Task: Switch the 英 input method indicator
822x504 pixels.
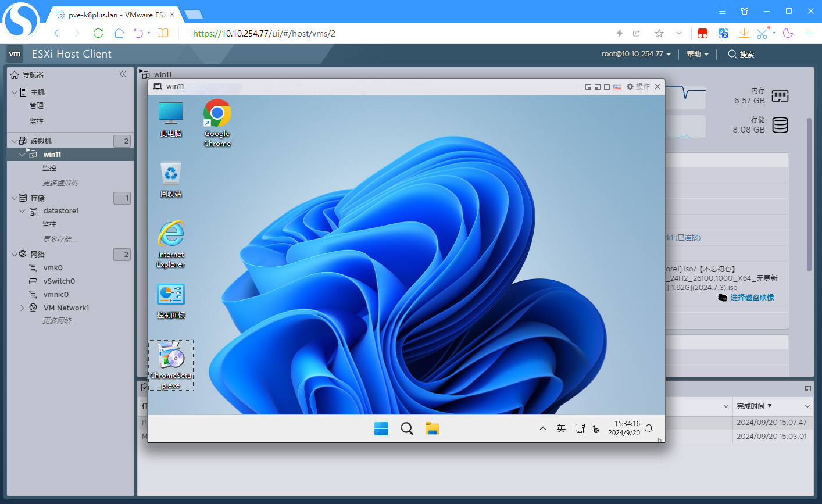Action: pos(561,428)
